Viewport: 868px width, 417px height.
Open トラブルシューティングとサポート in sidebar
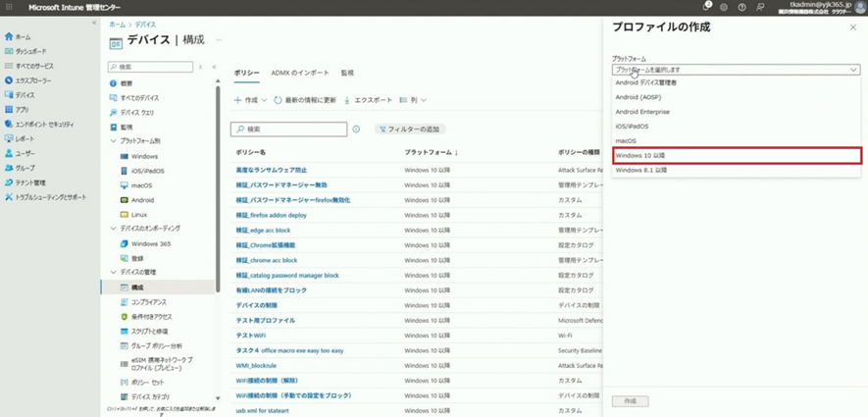click(x=50, y=197)
